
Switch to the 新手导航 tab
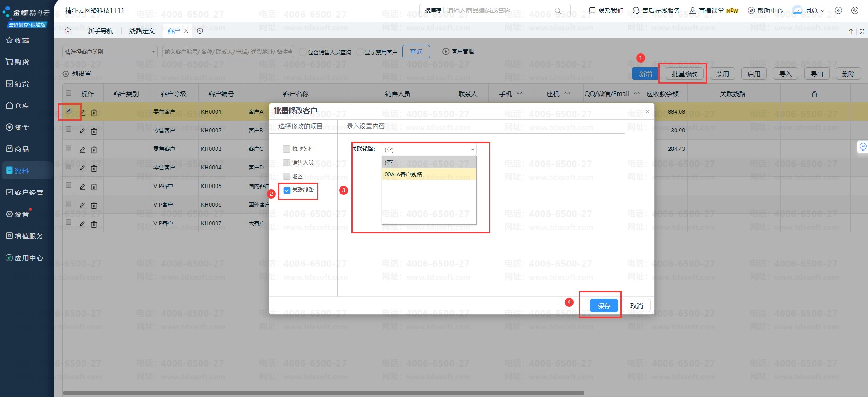[x=101, y=31]
